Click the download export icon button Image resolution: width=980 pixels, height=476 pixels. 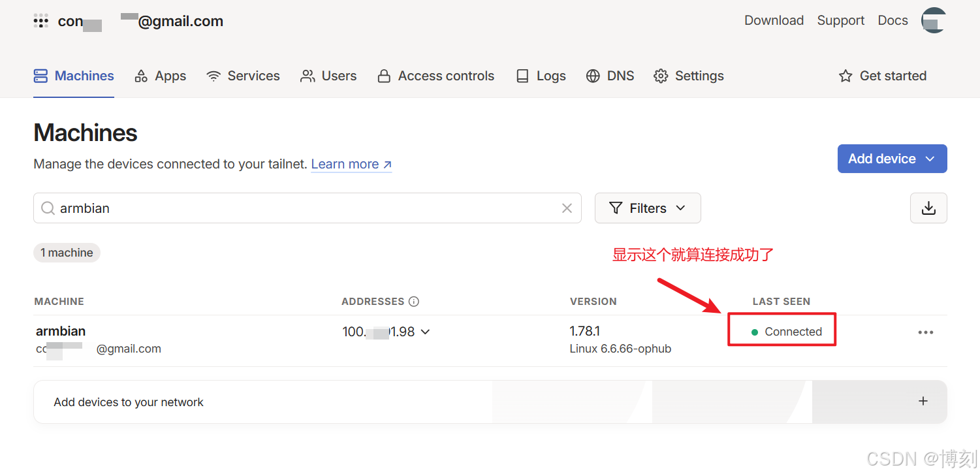tap(928, 208)
